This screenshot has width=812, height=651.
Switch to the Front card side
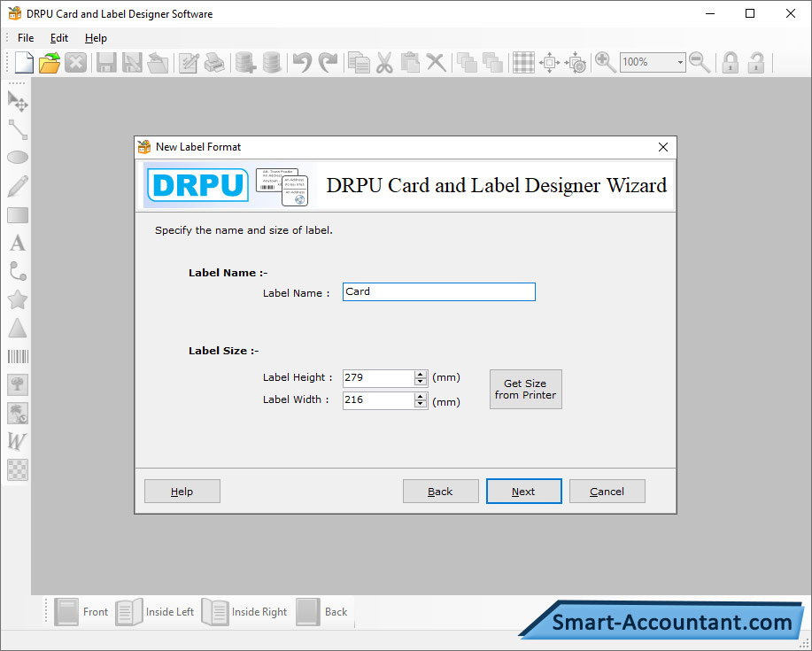point(81,612)
